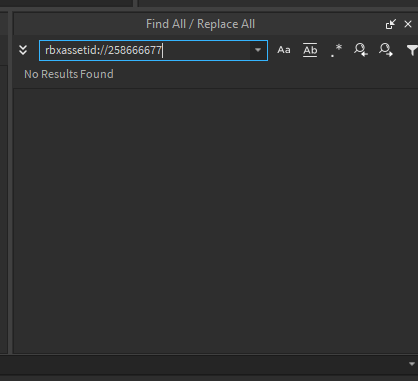Close the Find All / Replace All panel
The image size is (418, 381).
click(x=408, y=24)
